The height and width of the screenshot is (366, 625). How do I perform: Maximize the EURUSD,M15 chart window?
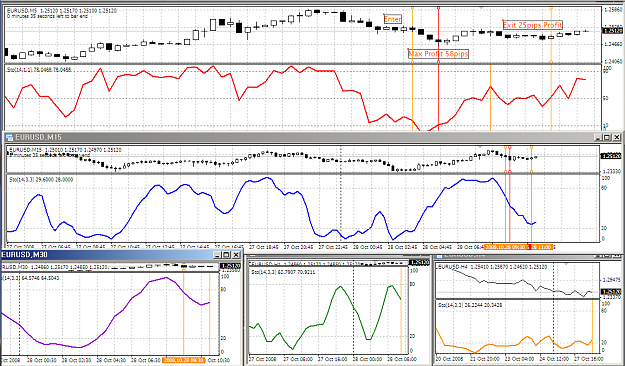tap(607, 137)
